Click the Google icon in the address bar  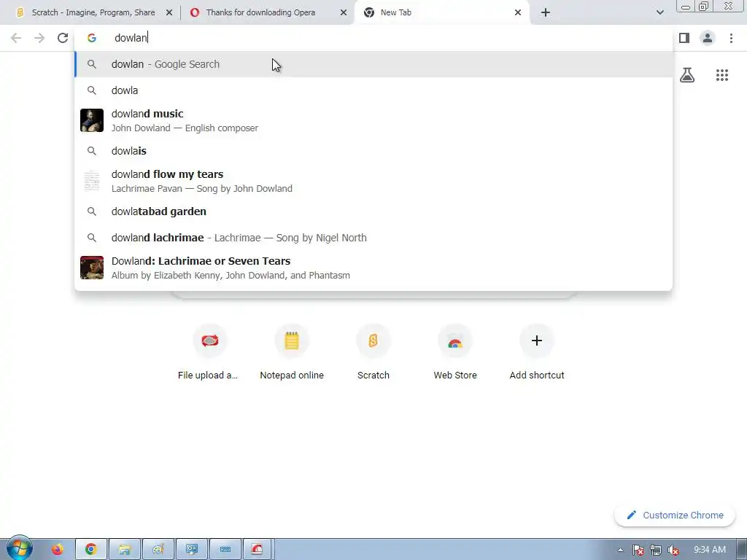[x=92, y=38]
